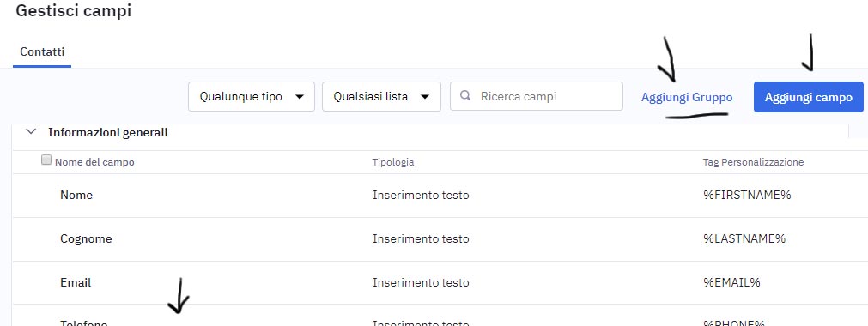
Task: Select the Email field row
Action: pyautogui.click(x=440, y=282)
